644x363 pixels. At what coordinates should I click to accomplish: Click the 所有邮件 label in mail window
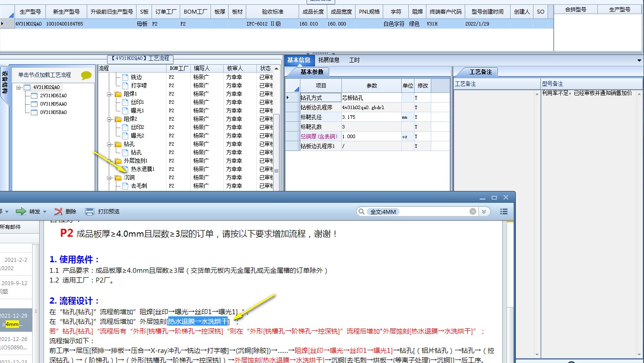pyautogui.click(x=10, y=227)
